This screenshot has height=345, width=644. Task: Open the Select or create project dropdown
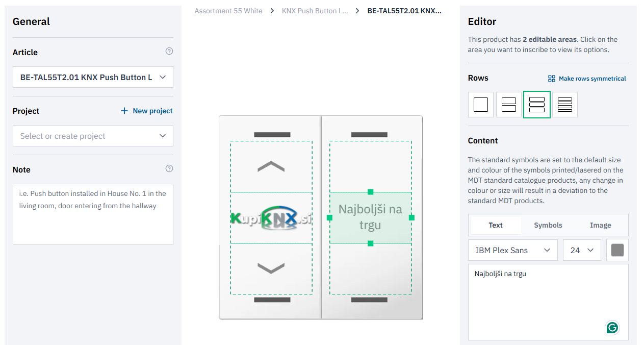tap(93, 136)
